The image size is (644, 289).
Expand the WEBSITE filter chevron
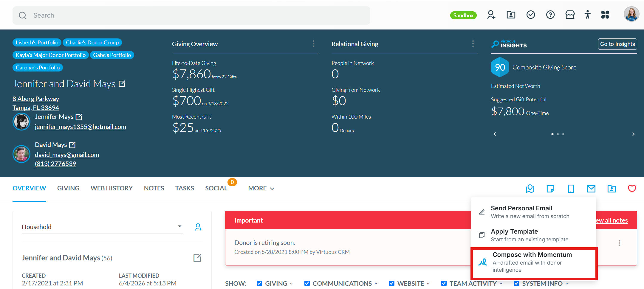point(428,284)
